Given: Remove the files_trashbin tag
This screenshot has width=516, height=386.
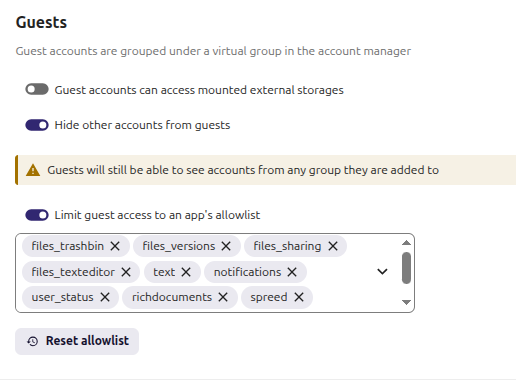Looking at the screenshot, I should click(115, 246).
